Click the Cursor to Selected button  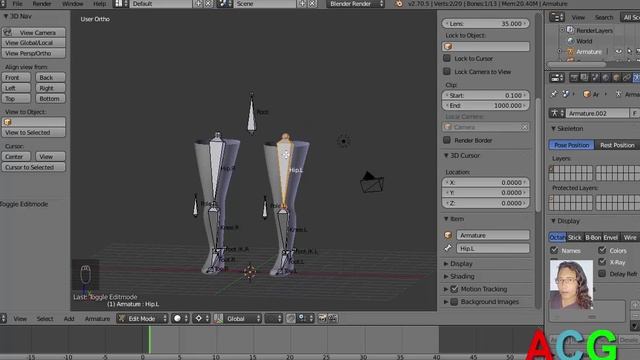[33, 167]
